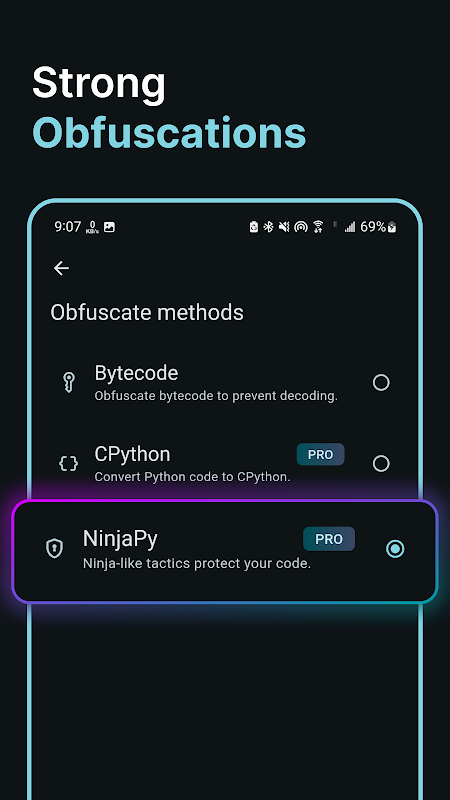Tap the hotspot status bar icon
Viewport: 450px width, 800px height.
point(301,227)
